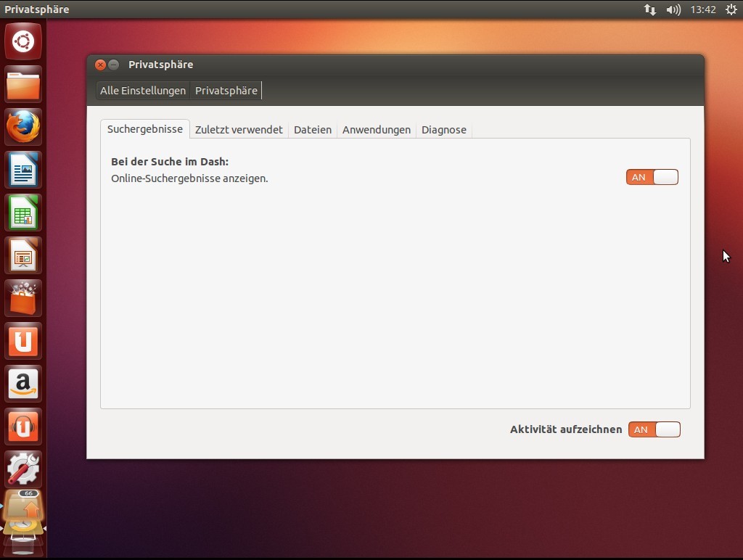Toggle the Aktivität aufzeichnen switch
This screenshot has width=743, height=560.
[654, 429]
